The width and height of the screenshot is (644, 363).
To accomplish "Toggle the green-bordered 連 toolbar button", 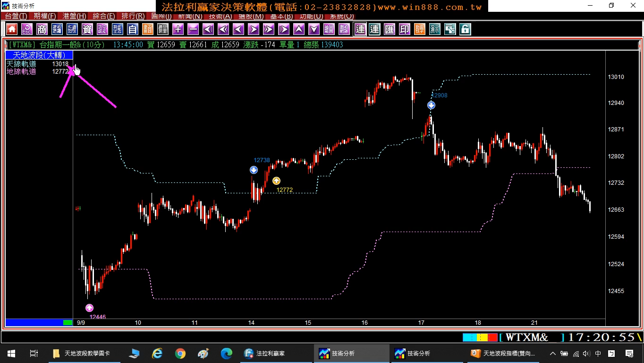I will point(374,29).
